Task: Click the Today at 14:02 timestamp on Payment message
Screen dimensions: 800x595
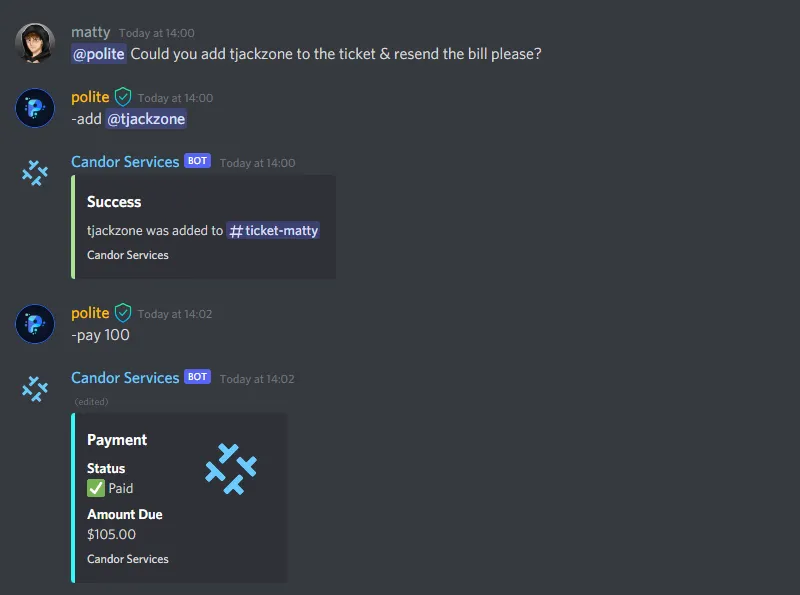Action: [257, 379]
